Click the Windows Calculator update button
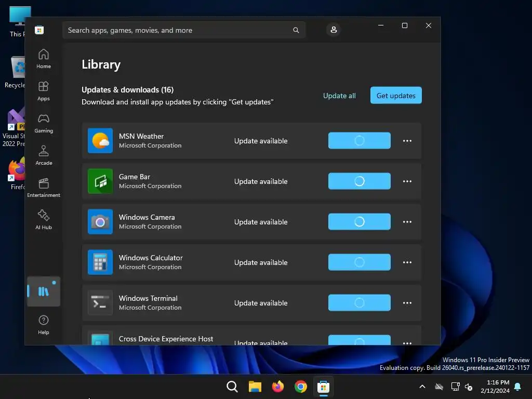 [360, 262]
